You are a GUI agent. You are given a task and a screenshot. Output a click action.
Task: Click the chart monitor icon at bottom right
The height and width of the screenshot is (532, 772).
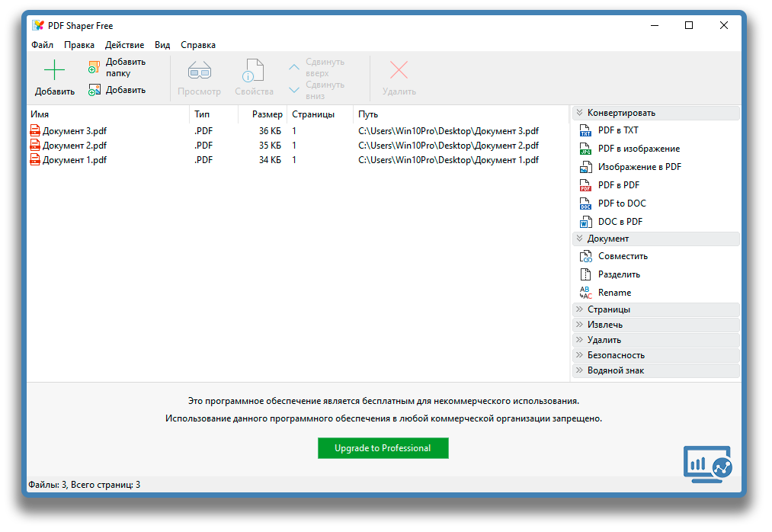(x=708, y=464)
